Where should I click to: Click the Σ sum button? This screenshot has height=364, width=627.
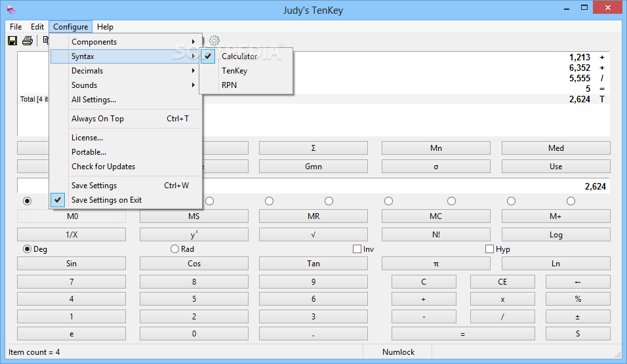313,148
